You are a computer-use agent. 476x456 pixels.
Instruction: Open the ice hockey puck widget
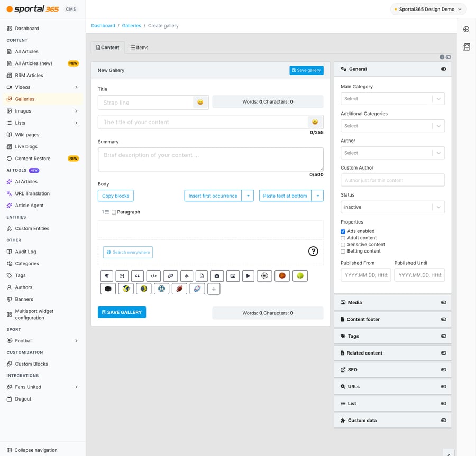click(x=108, y=289)
